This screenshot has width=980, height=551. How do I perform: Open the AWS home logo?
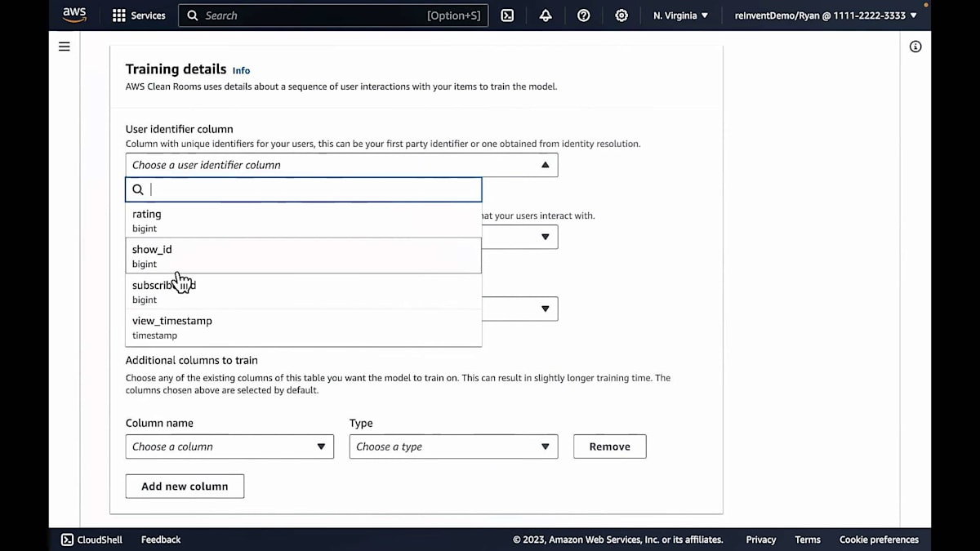point(74,15)
